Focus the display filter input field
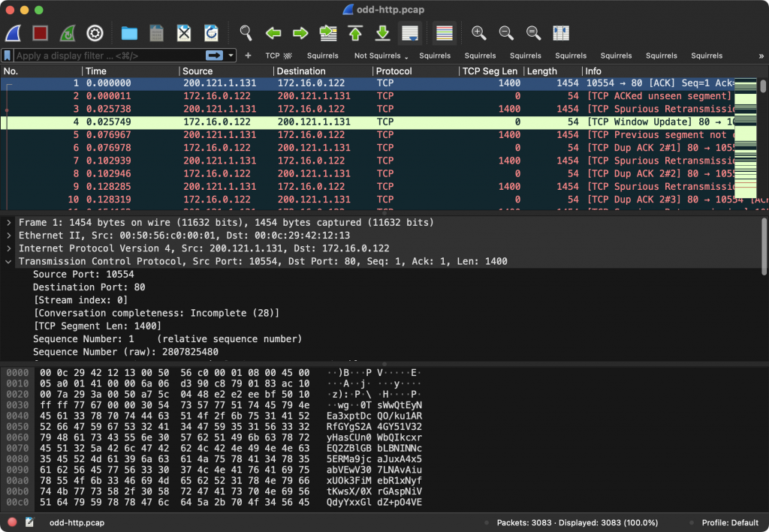Screen dimensions: 769x532 (x=109, y=56)
